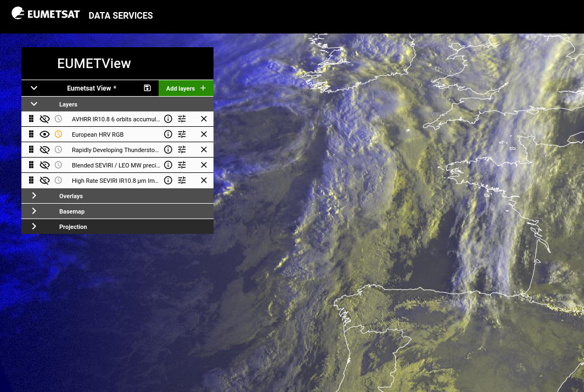The width and height of the screenshot is (584, 392).
Task: Click the clock icon for Rapidly Developing Thunderstorms
Action: [59, 149]
